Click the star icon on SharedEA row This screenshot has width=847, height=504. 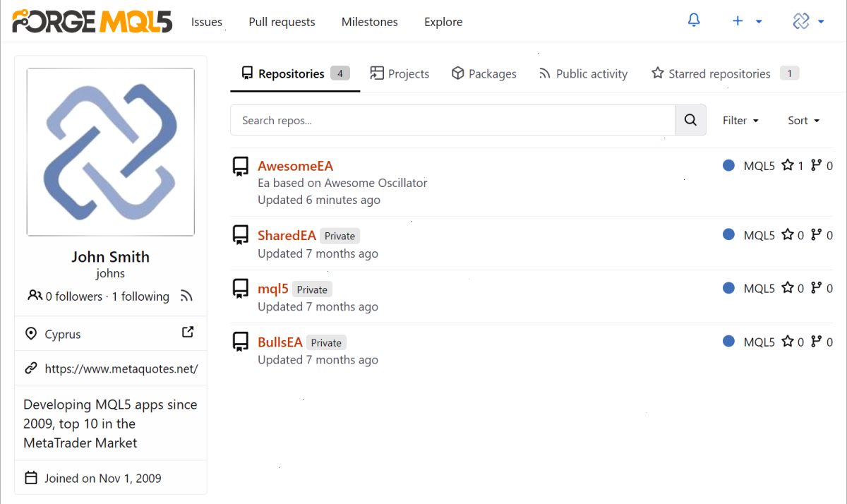pos(788,234)
